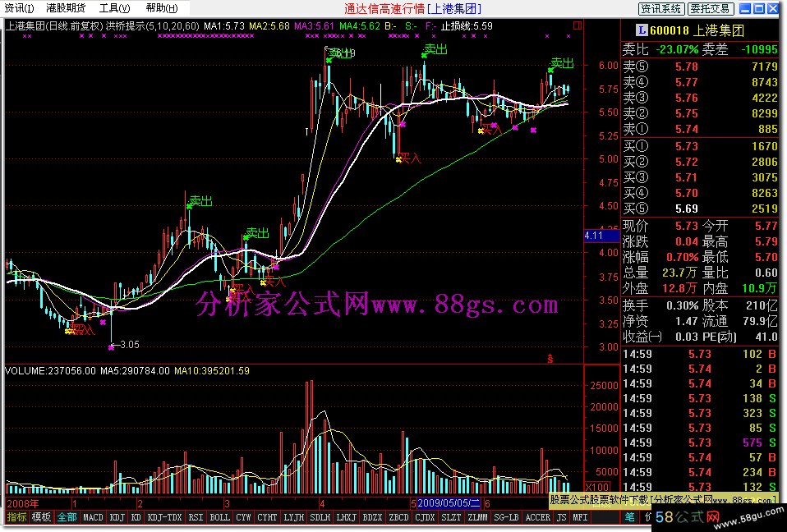The height and width of the screenshot is (532, 787).
Task: Switch to the KDJ indicator tab
Action: coord(117,517)
